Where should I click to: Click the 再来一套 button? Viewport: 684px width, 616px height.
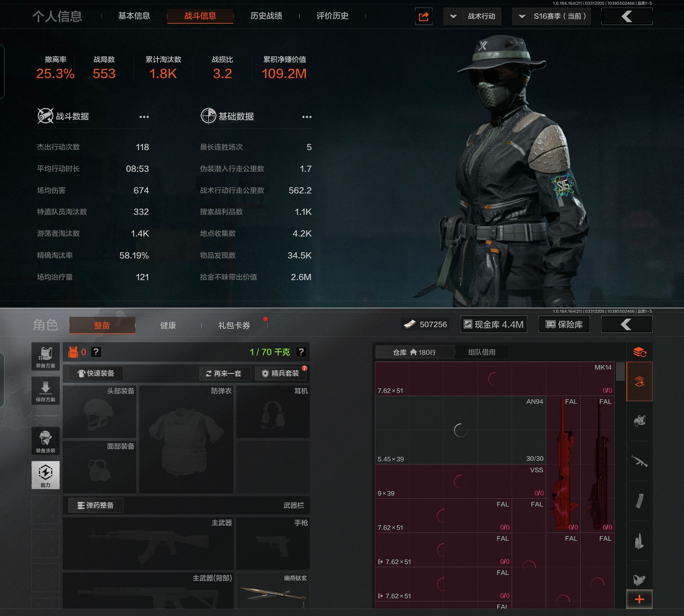point(225,373)
